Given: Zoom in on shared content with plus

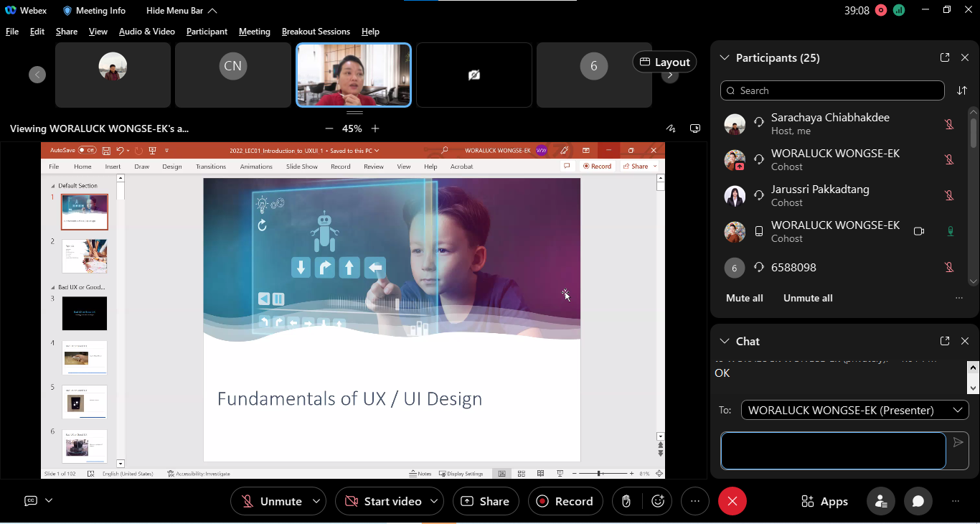Looking at the screenshot, I should point(375,128).
